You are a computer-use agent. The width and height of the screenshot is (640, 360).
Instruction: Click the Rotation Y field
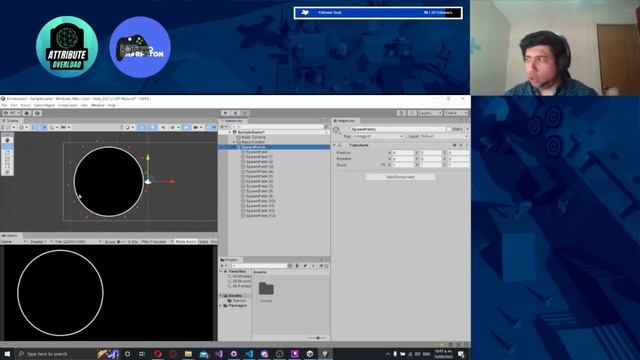tap(431, 159)
